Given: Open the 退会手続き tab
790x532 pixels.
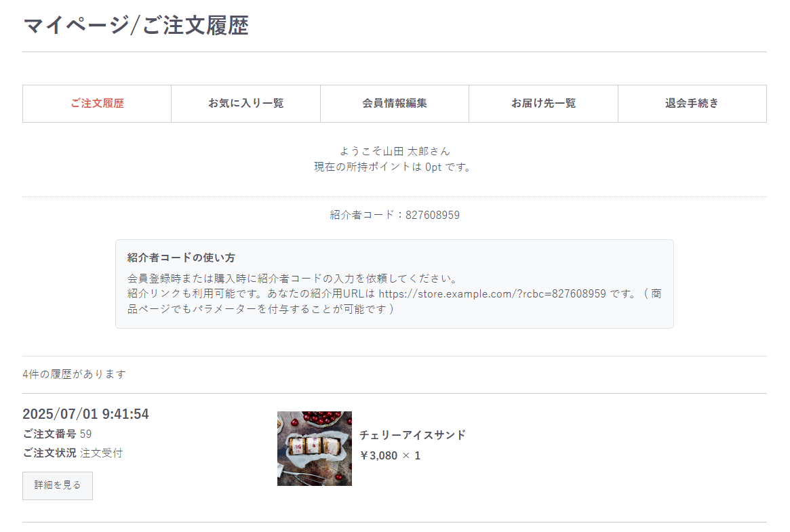Looking at the screenshot, I should point(692,104).
